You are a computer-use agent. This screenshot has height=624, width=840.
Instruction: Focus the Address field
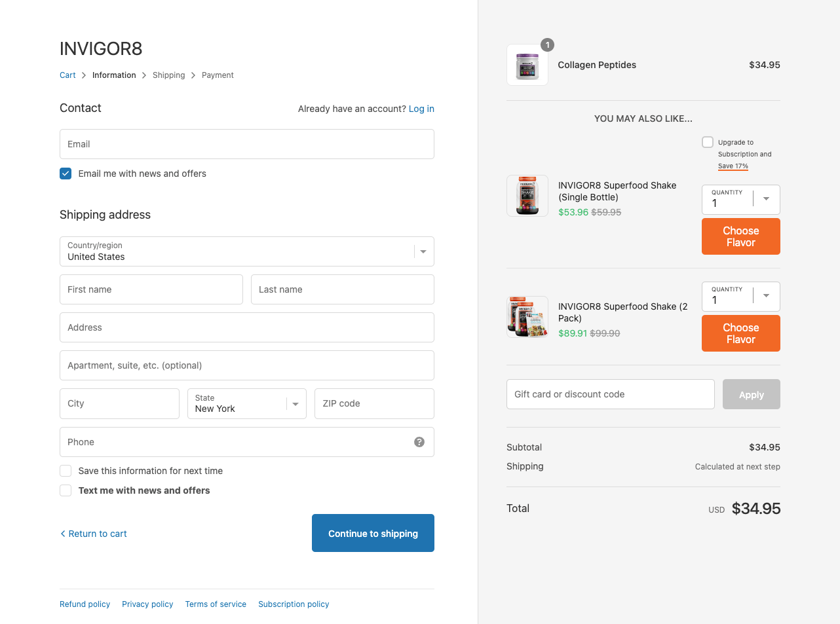coord(247,327)
